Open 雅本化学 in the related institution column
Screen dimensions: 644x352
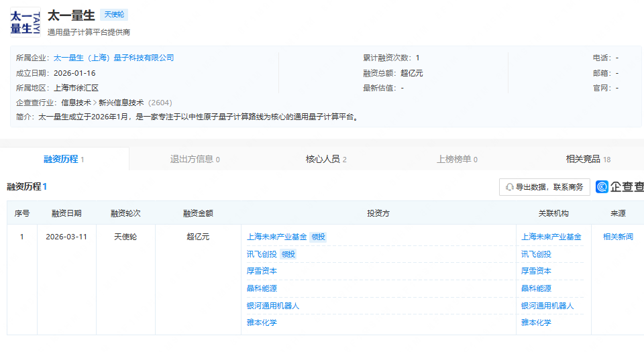point(536,322)
